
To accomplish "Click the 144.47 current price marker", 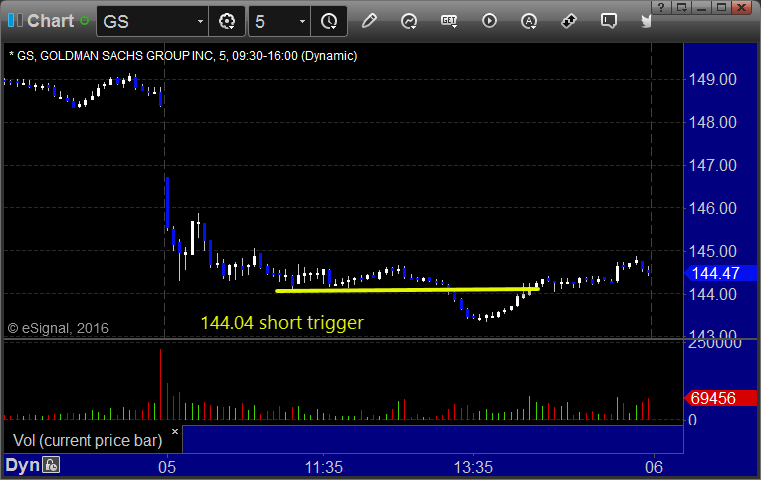I will [720, 273].
